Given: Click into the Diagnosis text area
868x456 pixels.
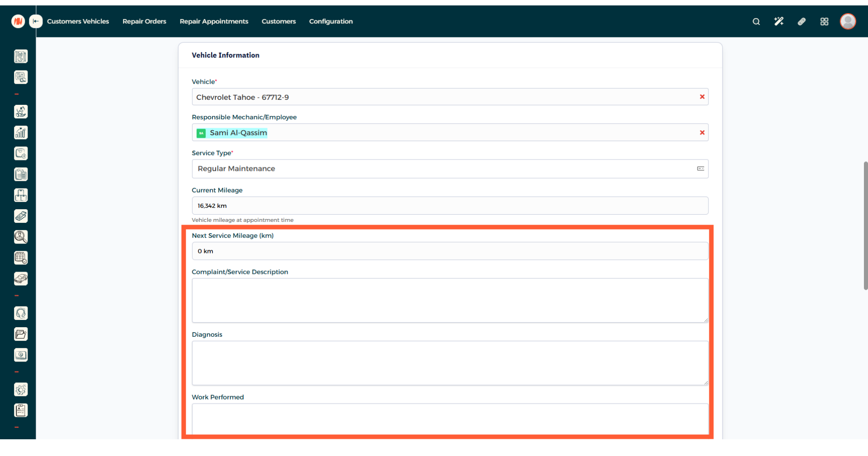Looking at the screenshot, I should pyautogui.click(x=449, y=363).
